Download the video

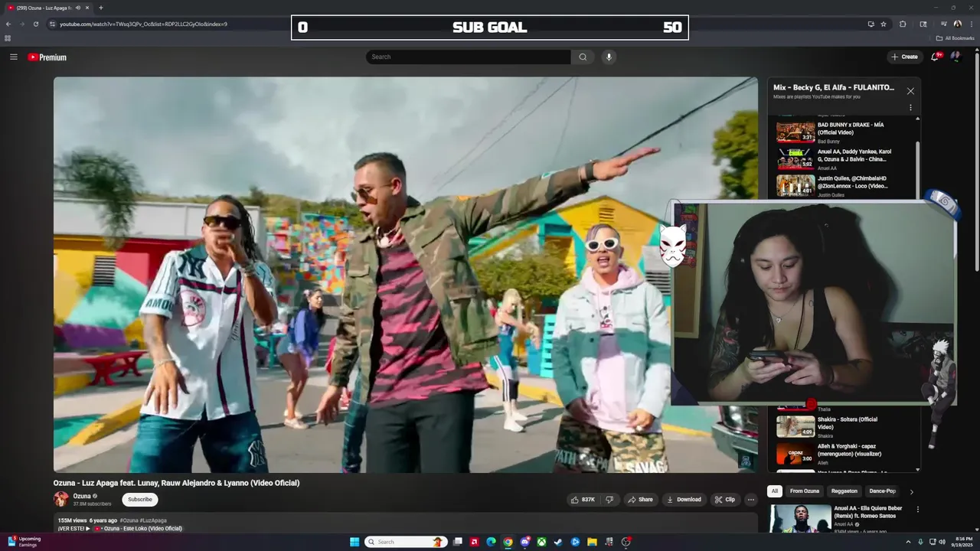[684, 500]
